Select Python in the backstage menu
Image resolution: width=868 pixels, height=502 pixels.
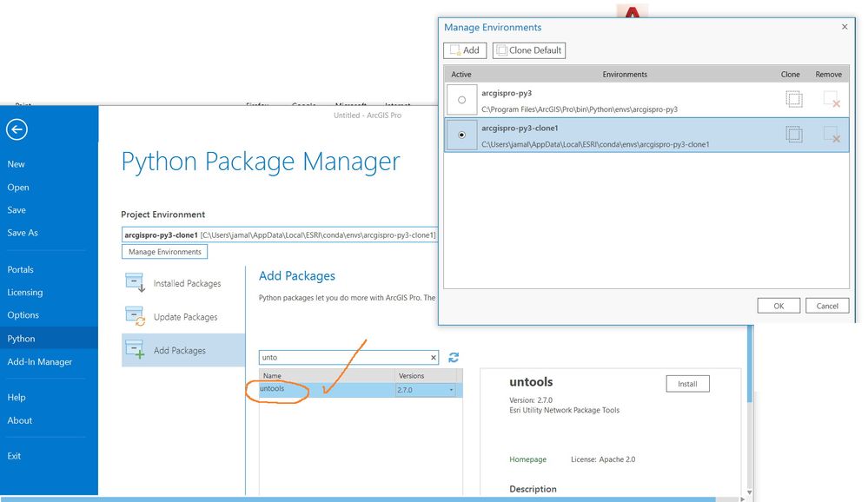click(49, 338)
